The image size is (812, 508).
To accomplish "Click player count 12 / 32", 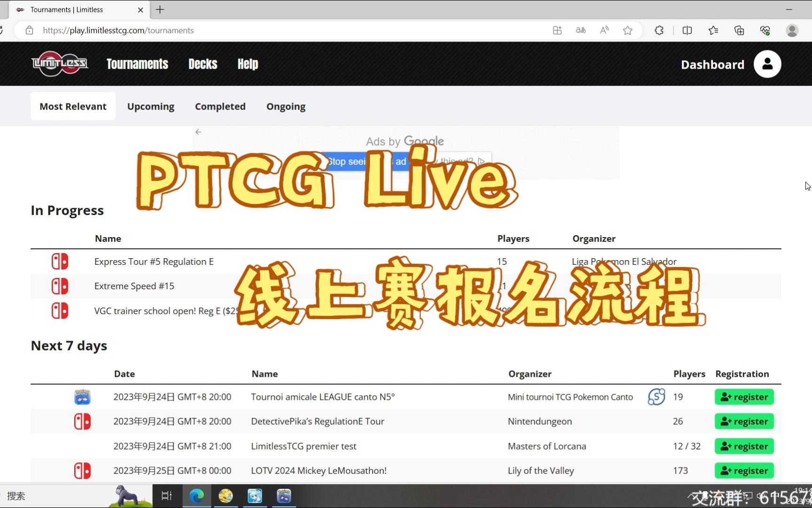I will [687, 446].
